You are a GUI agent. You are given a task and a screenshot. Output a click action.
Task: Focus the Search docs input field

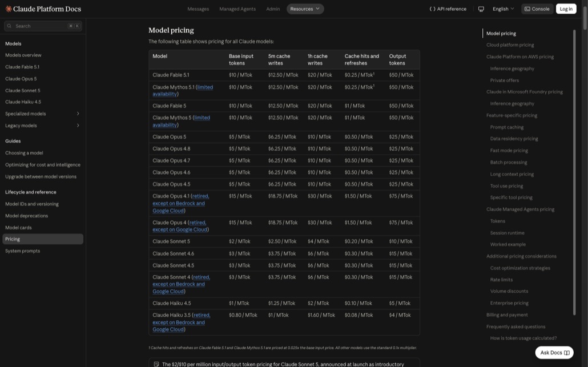[x=43, y=26]
